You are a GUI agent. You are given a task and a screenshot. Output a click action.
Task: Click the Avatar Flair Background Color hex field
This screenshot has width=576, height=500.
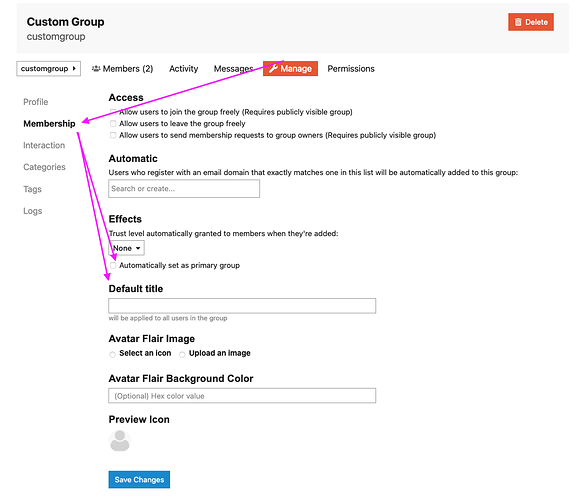242,396
